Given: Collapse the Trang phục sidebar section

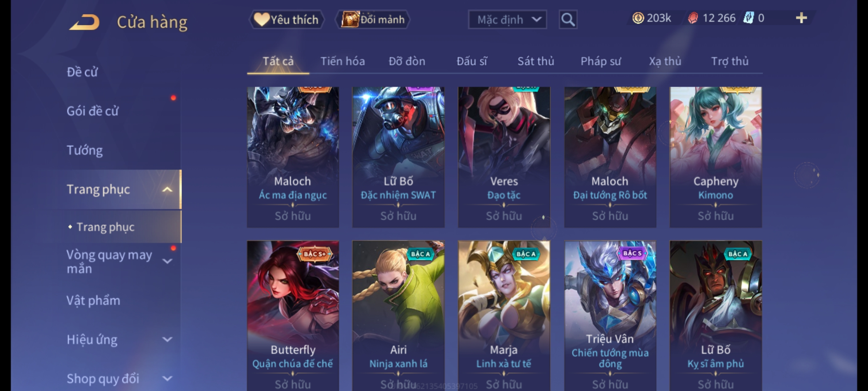Looking at the screenshot, I should (x=167, y=189).
